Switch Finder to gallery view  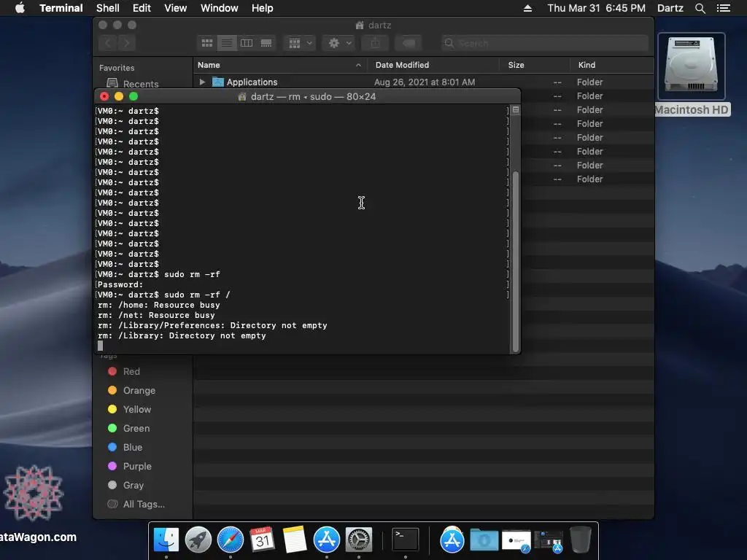coord(266,43)
